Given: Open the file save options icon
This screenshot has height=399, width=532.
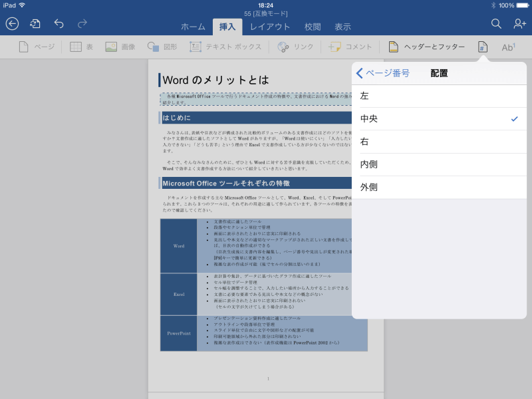Looking at the screenshot, I should pos(35,24).
